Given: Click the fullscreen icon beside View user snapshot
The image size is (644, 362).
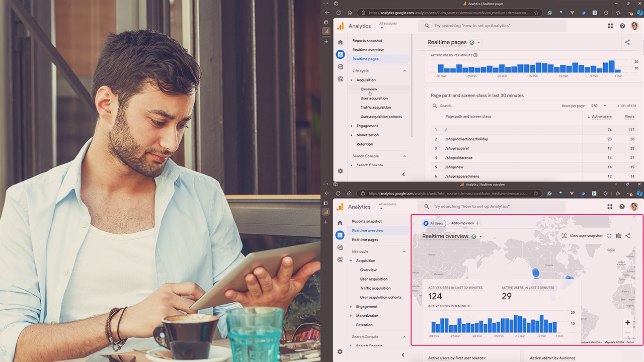Looking at the screenshot, I should point(609,236).
